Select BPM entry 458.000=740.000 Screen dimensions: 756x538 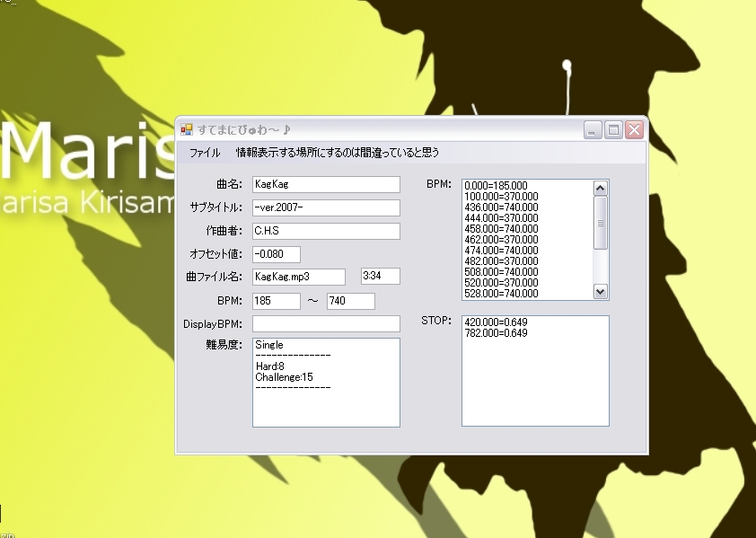coord(501,229)
